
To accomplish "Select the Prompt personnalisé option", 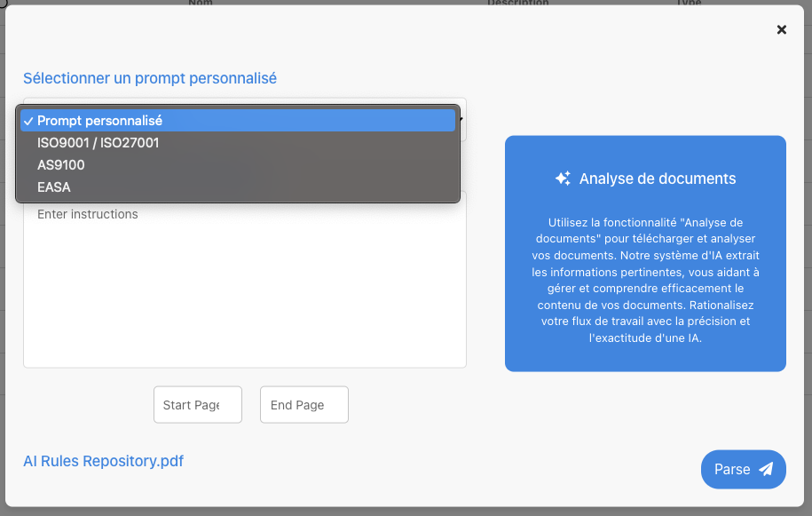I will point(99,121).
